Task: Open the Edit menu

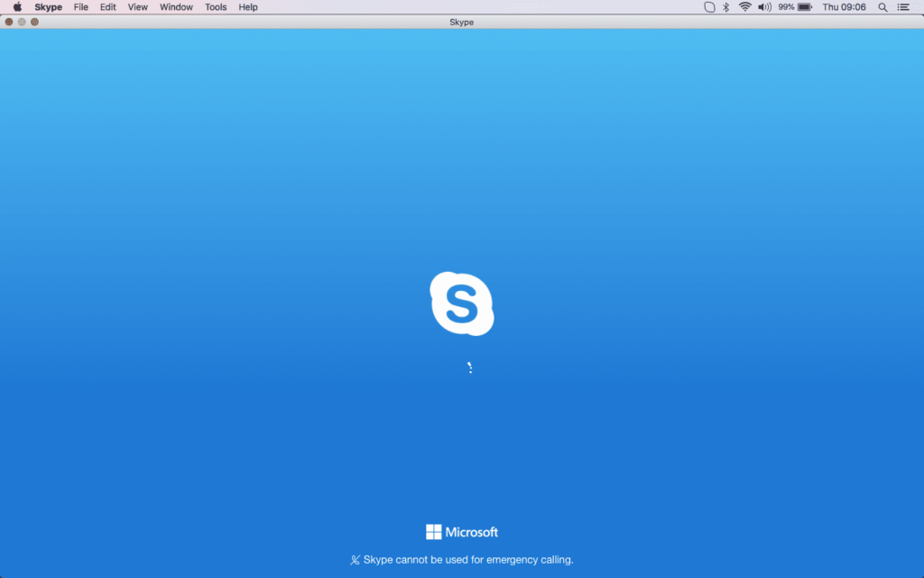Action: point(108,7)
